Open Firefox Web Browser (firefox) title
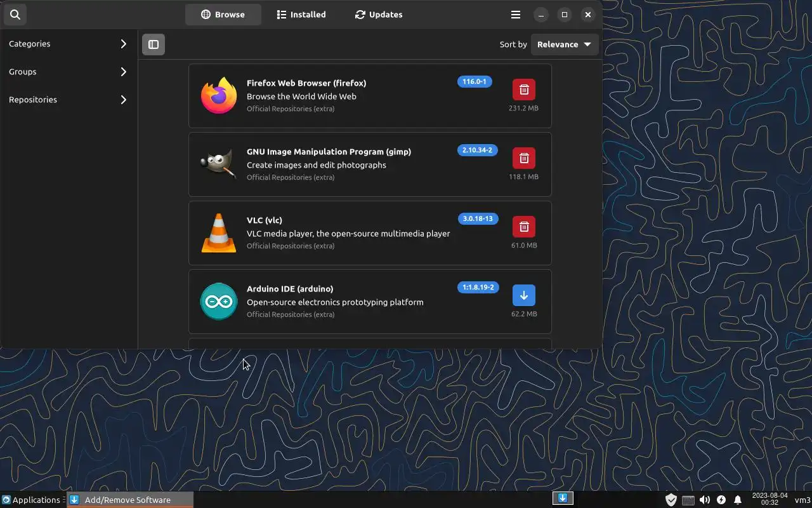 pyautogui.click(x=306, y=83)
